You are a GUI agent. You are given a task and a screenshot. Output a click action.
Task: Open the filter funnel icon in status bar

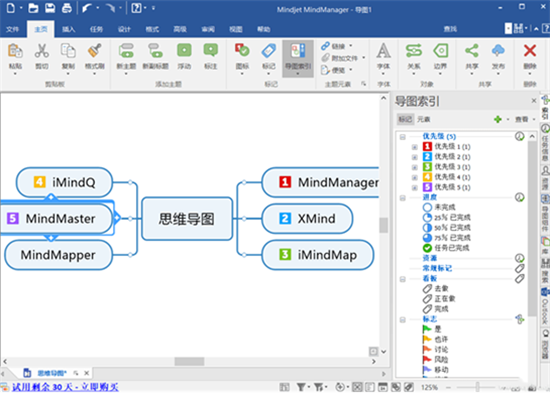coord(301,387)
